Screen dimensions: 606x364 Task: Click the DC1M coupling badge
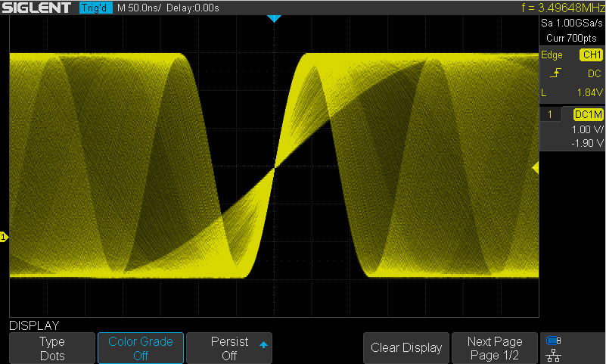[x=589, y=114]
